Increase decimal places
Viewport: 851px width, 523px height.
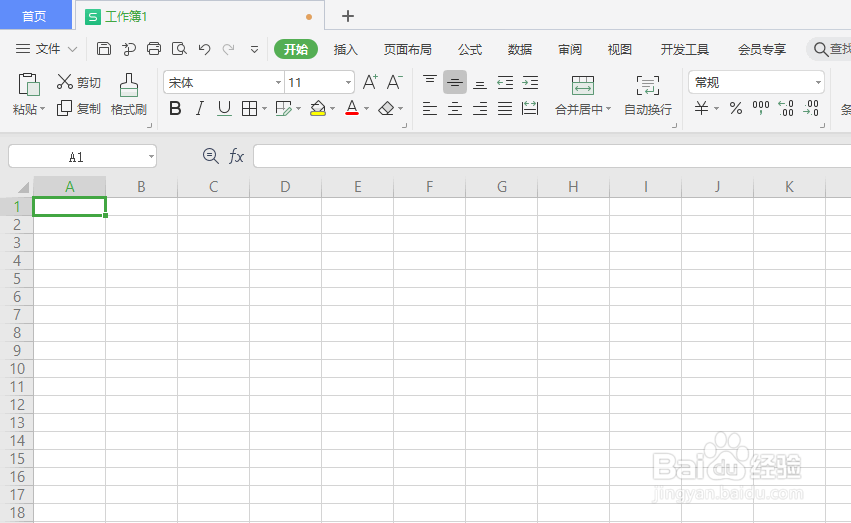click(x=786, y=108)
